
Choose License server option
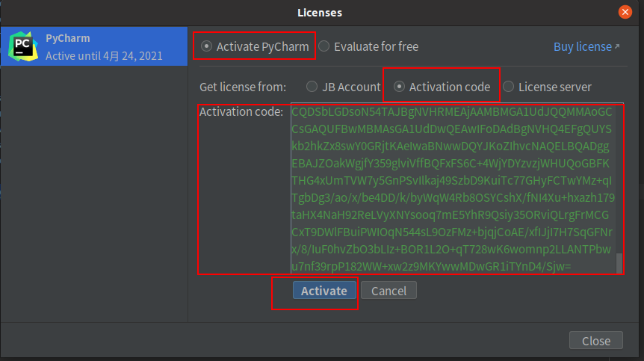(509, 87)
